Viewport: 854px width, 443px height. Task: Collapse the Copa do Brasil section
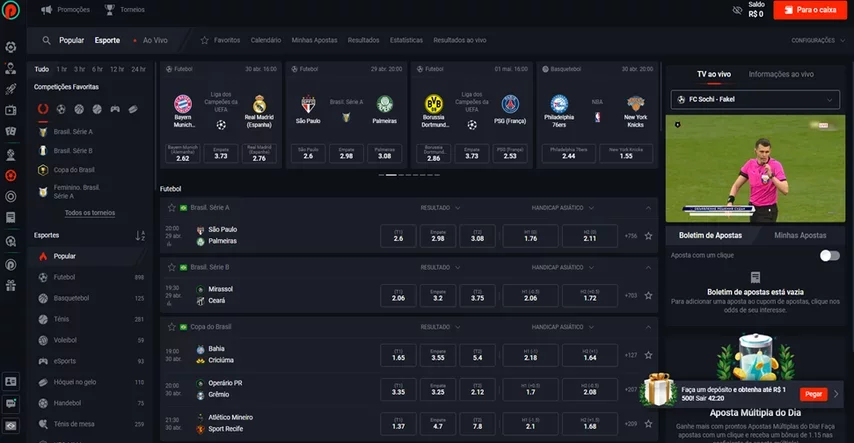pos(648,327)
